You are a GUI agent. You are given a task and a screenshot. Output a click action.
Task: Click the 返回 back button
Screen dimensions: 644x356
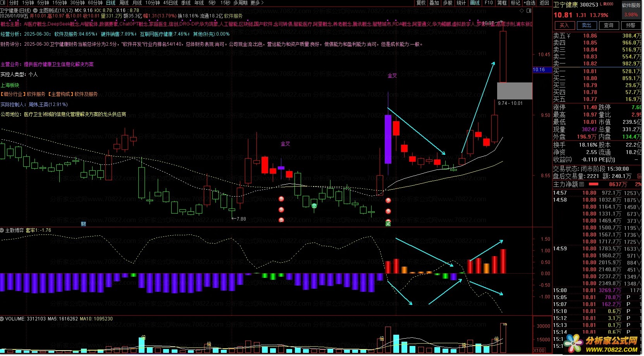[x=544, y=3]
